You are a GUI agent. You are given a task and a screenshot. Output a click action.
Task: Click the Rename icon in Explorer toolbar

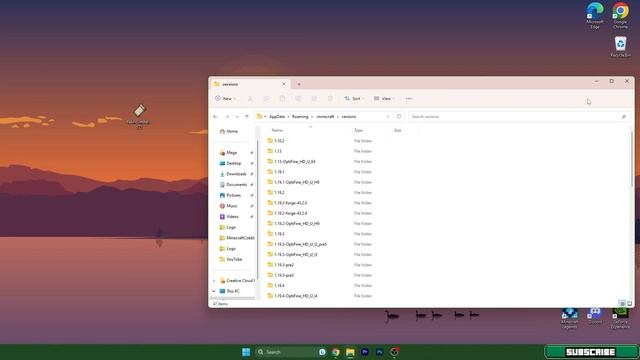tap(298, 99)
